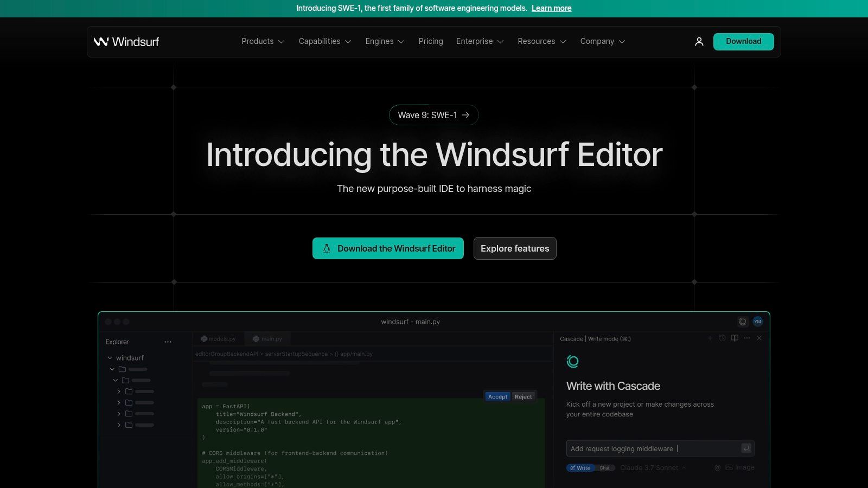Start new Cascade conversation with plus icon

(710, 338)
